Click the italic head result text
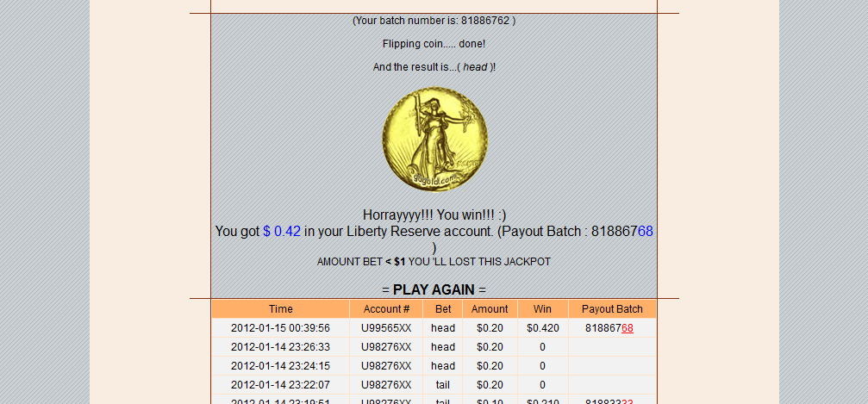 [475, 67]
